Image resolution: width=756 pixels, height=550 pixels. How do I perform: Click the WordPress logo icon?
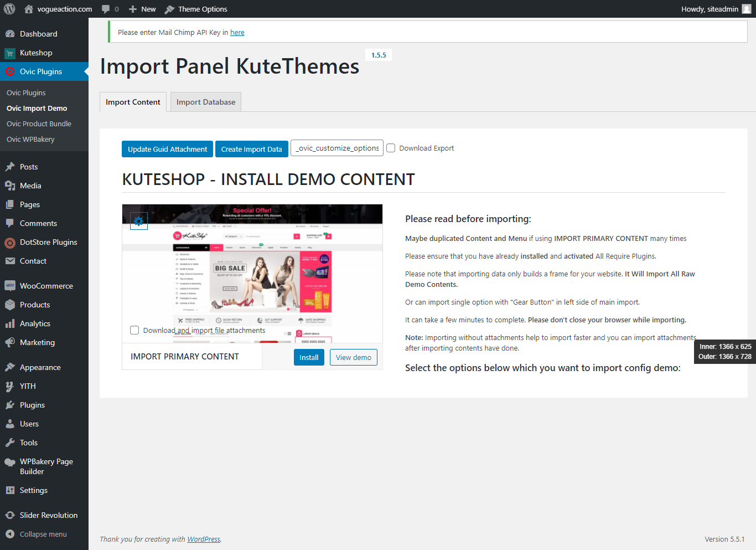(9, 9)
